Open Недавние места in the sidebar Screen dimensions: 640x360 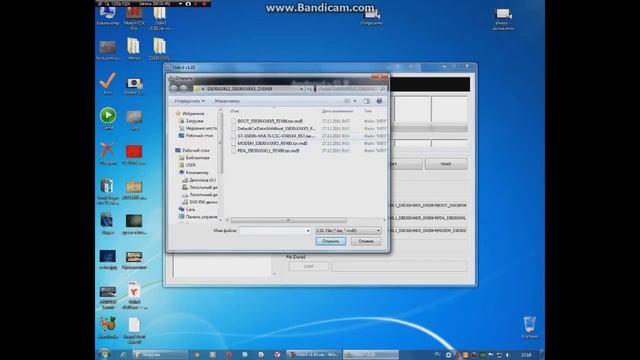pyautogui.click(x=201, y=128)
